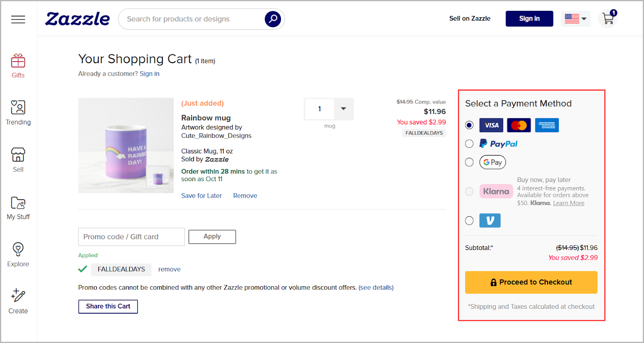Click the Your Shopping Cart heading
644x343 pixels.
click(x=135, y=59)
